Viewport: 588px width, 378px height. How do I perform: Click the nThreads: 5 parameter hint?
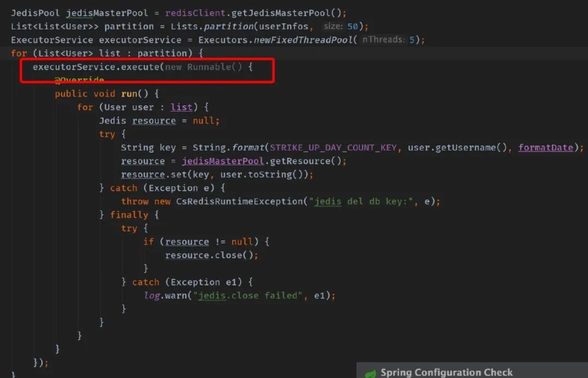(x=388, y=40)
